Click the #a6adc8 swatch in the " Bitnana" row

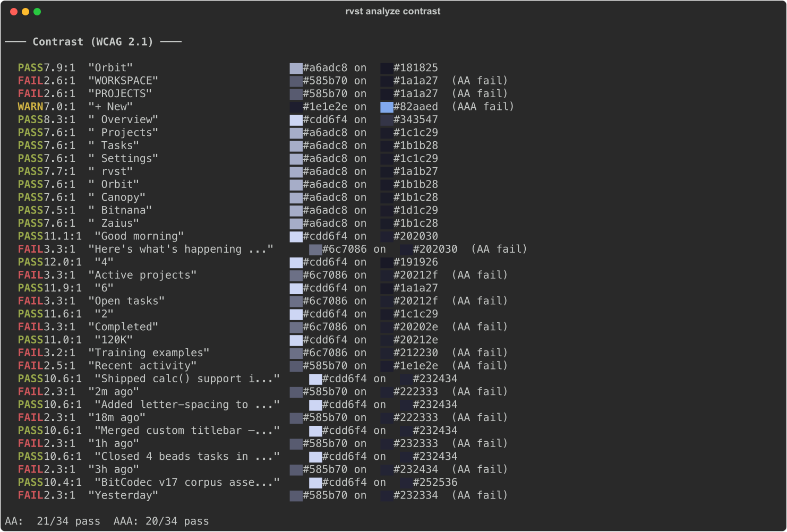(x=296, y=211)
